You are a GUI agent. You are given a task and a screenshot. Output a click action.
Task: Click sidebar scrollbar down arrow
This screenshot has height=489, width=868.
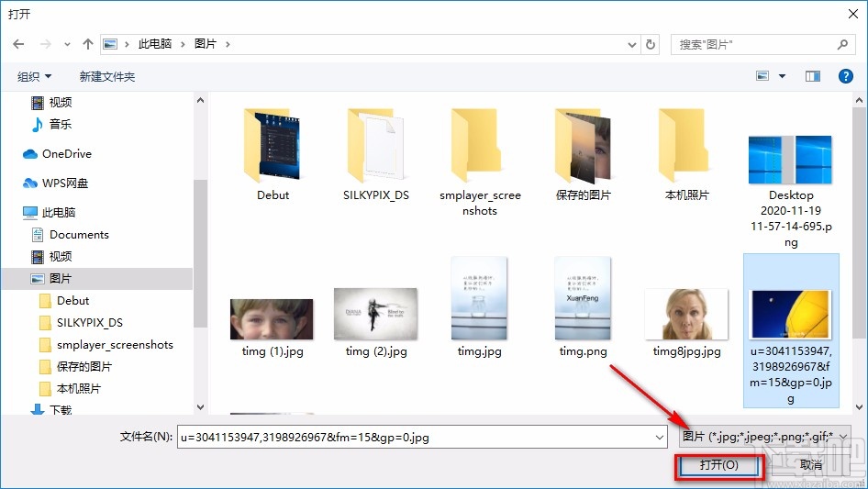[200, 407]
